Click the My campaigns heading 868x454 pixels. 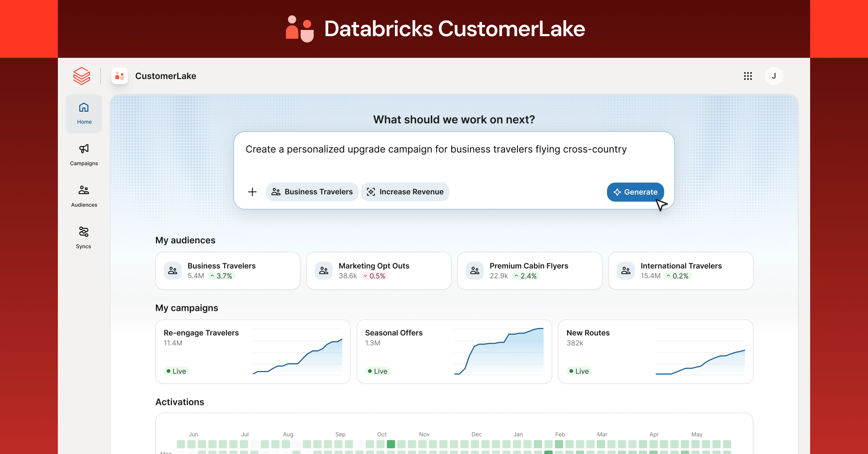pyautogui.click(x=187, y=308)
